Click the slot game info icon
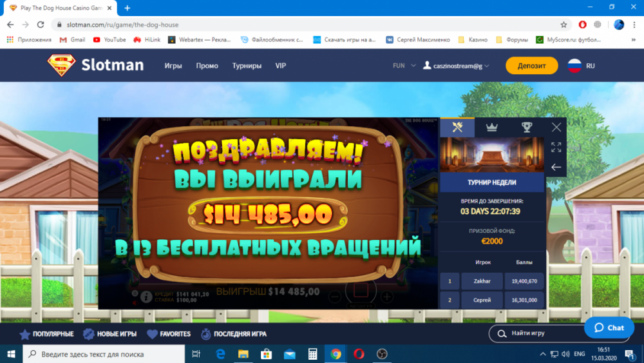 click(x=146, y=297)
